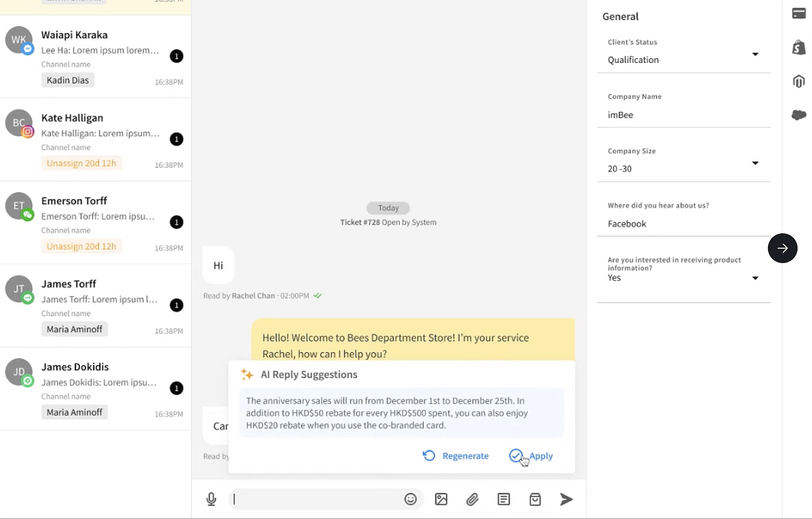
Task: Send the message with arrow icon
Action: pos(566,499)
